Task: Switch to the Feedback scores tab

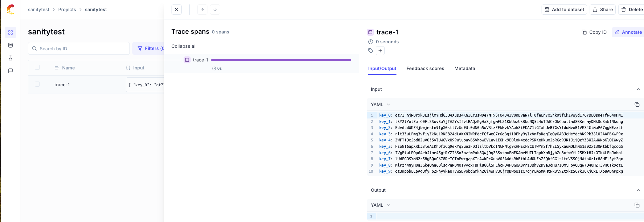Action: [x=425, y=68]
